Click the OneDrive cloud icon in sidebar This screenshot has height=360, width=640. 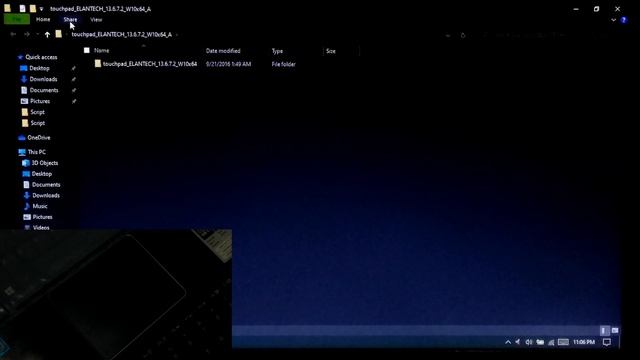(22, 138)
